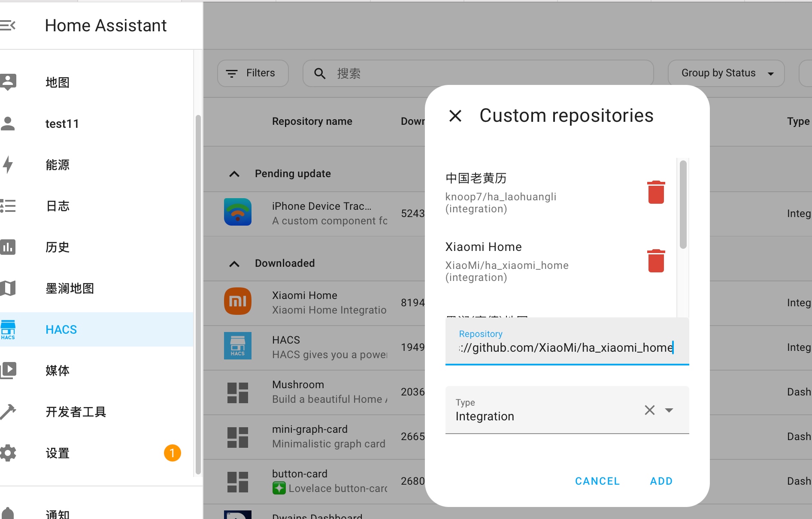Click the HACS repository logo icon

click(238, 346)
